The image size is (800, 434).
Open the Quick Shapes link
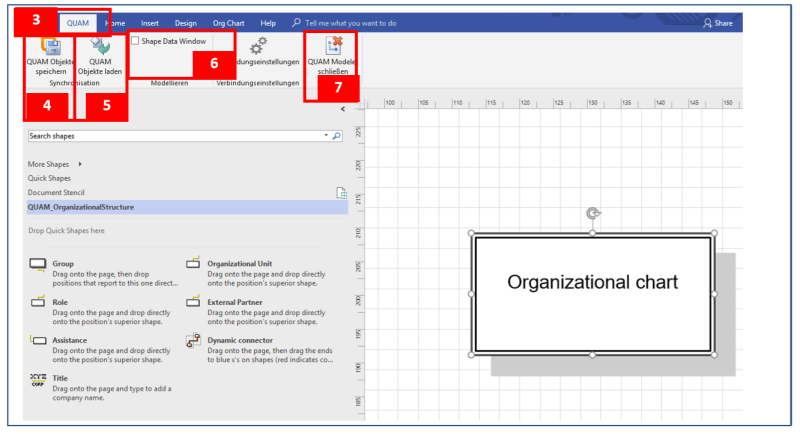click(49, 178)
